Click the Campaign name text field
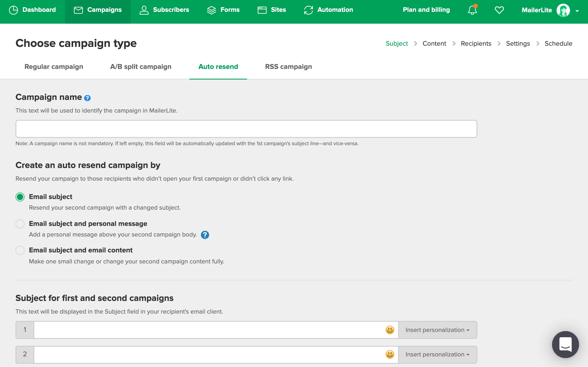 click(x=246, y=129)
